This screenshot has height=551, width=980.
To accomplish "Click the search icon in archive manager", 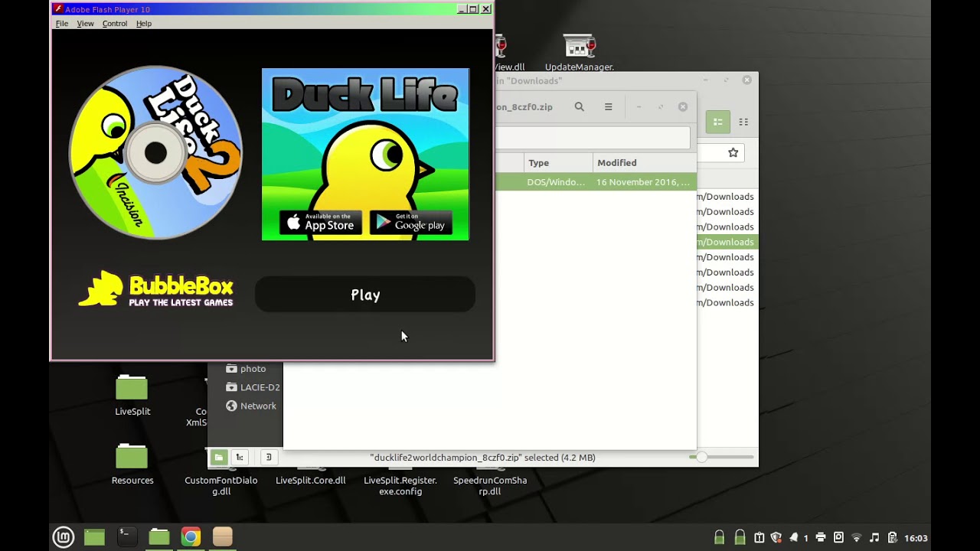I will (580, 107).
